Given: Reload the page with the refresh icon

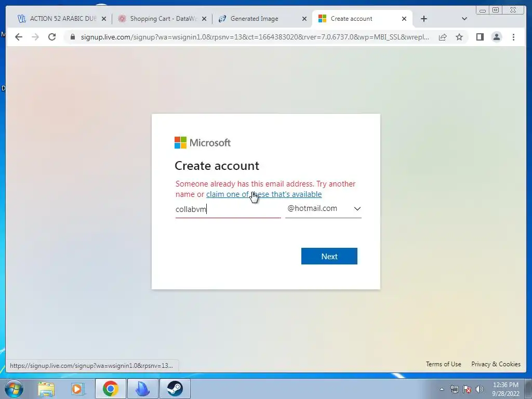Looking at the screenshot, I should (x=52, y=37).
